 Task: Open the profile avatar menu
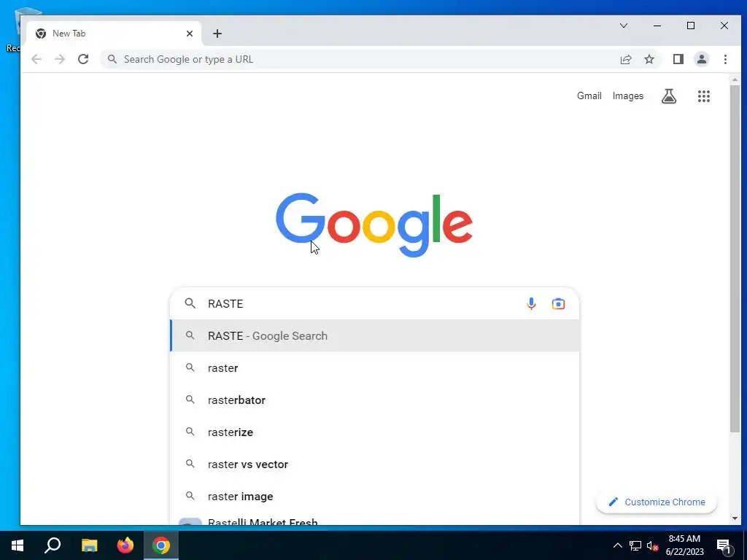pos(701,59)
